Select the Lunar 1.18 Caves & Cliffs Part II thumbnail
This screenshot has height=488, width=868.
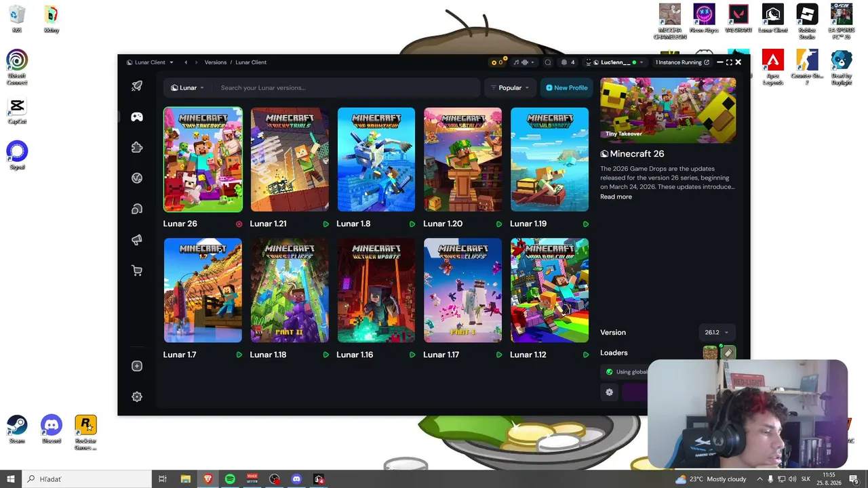[x=290, y=290]
